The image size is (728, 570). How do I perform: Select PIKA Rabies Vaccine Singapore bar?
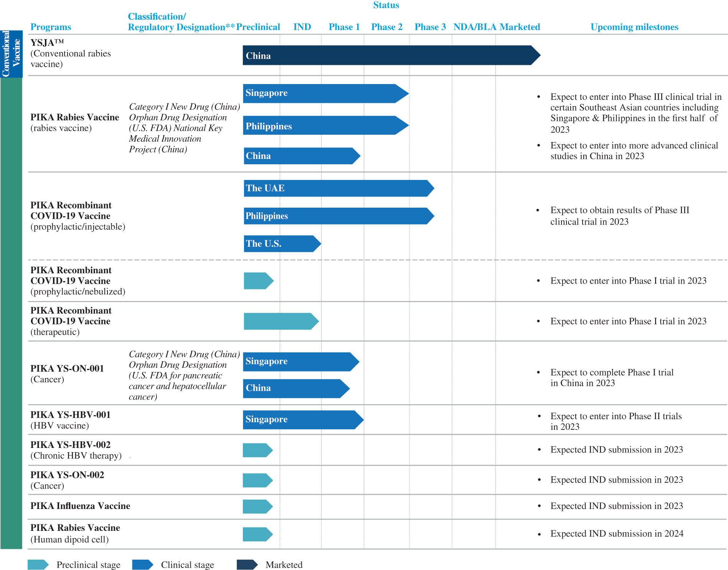coord(326,93)
